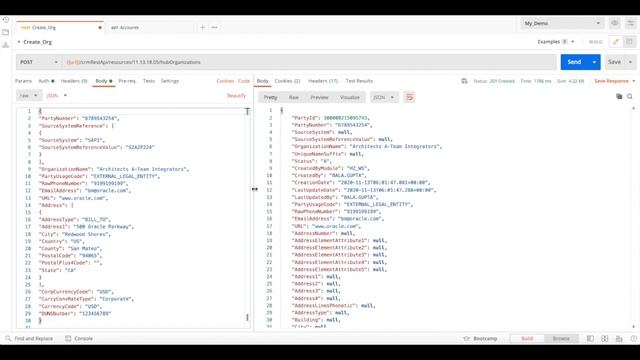640x360 pixels.
Task: Open the History sidebar icon
Action: pos(6,20)
